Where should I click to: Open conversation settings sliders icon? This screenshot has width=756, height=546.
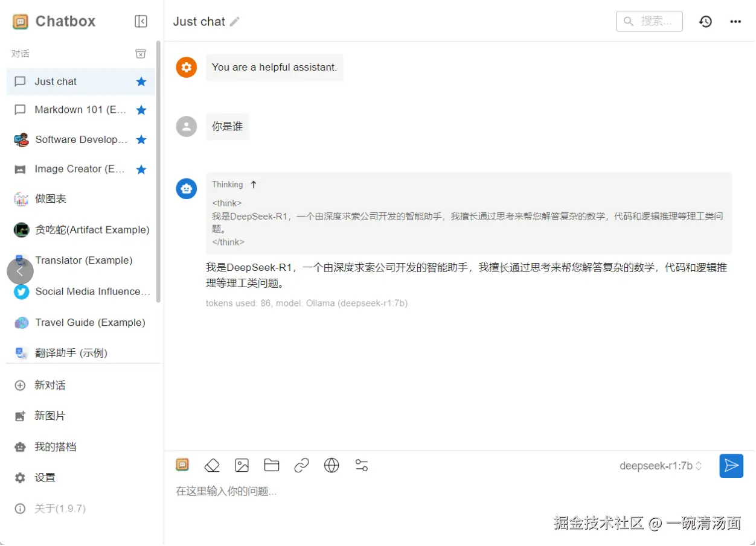[x=362, y=465]
